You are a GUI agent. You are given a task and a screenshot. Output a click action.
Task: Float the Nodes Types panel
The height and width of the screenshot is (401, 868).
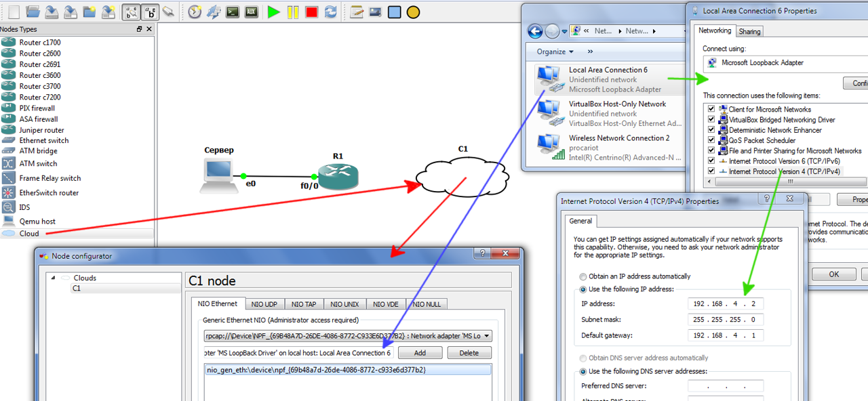(x=140, y=29)
